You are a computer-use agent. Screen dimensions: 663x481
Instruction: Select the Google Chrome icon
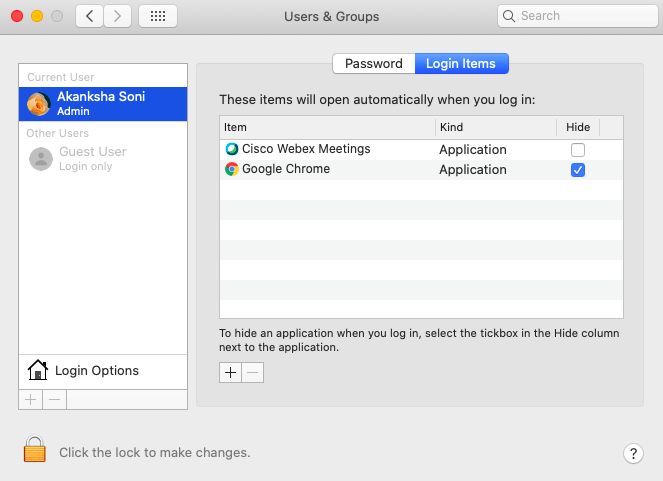tap(232, 170)
